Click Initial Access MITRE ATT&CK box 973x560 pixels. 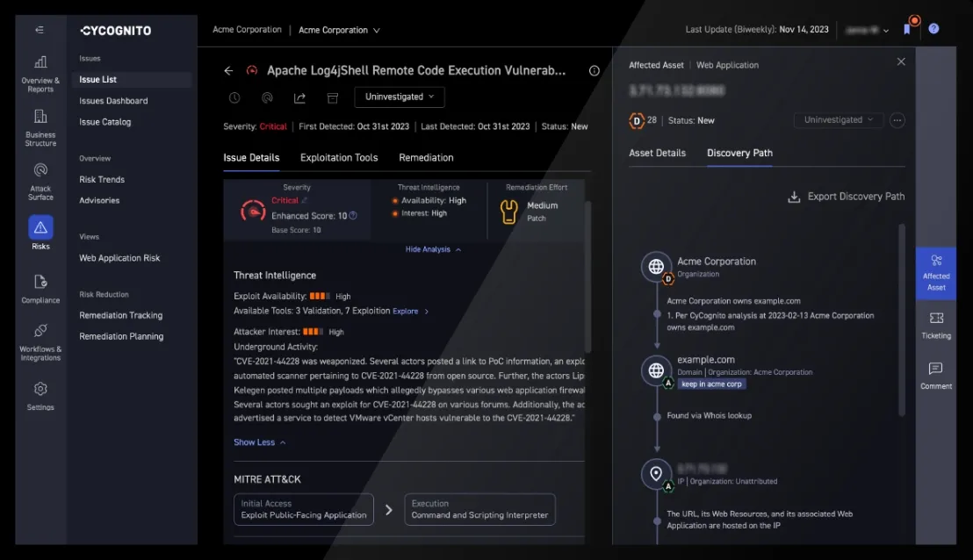click(304, 509)
